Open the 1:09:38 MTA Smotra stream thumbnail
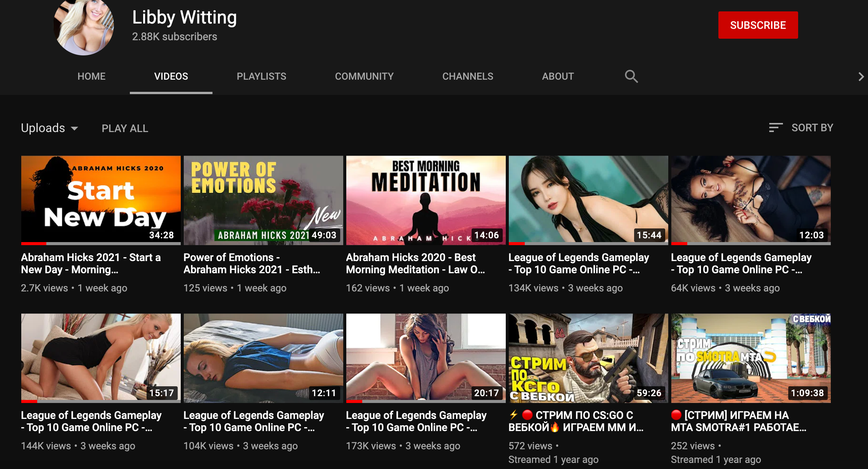 (751, 358)
